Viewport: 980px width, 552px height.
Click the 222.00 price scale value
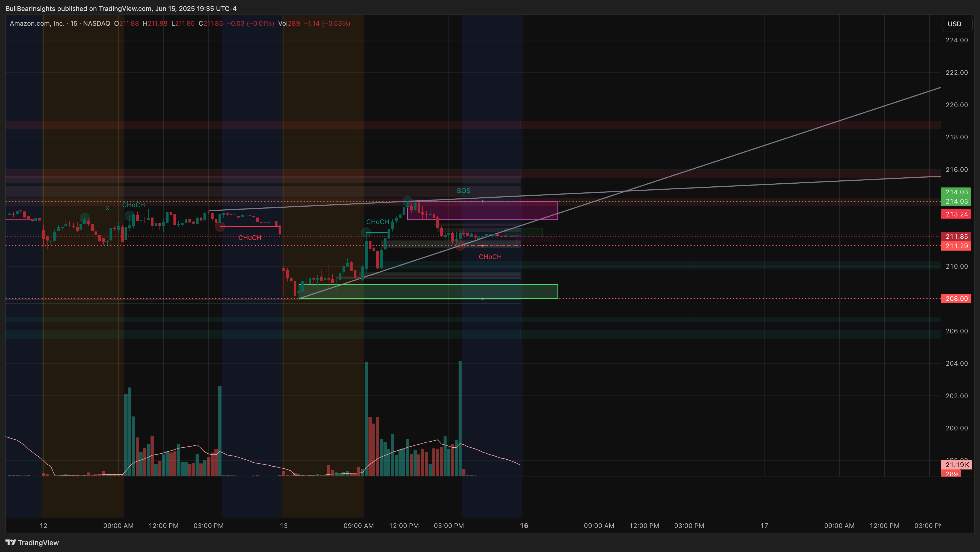(x=957, y=72)
